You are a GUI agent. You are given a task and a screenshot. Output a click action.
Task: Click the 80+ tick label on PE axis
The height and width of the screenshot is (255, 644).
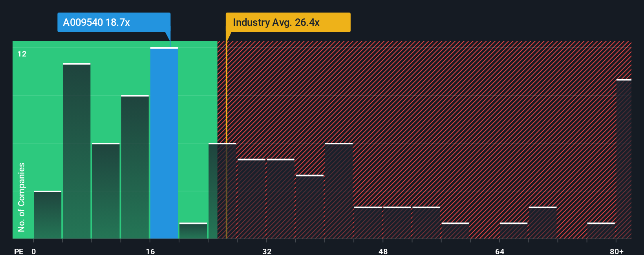617,251
